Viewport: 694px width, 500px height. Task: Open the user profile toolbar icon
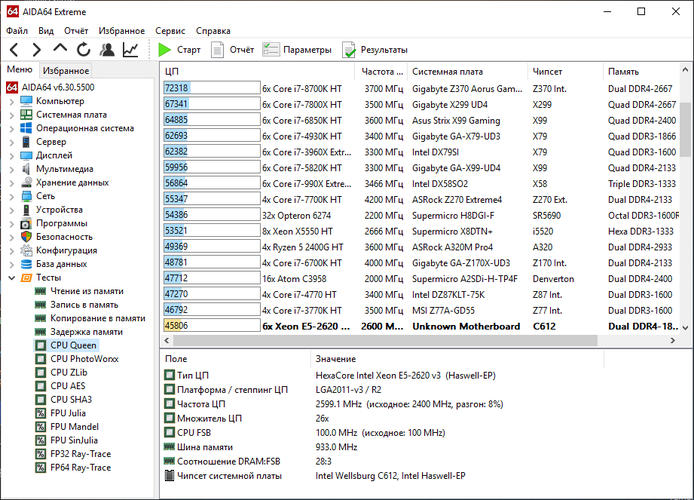click(107, 50)
